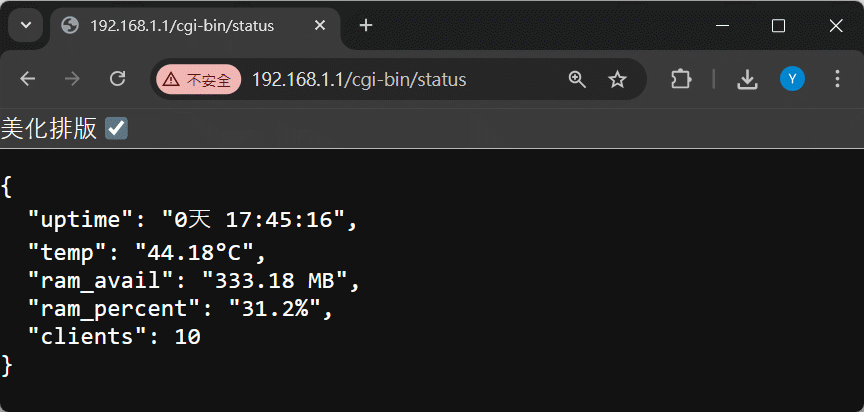This screenshot has width=864, height=412.
Task: Reload the status page
Action: [x=117, y=79]
